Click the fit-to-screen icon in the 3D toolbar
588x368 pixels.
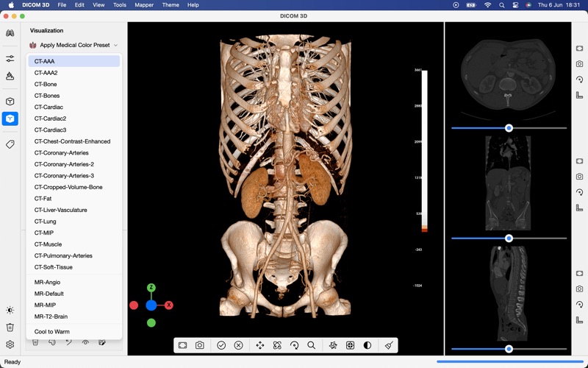pyautogui.click(x=182, y=345)
